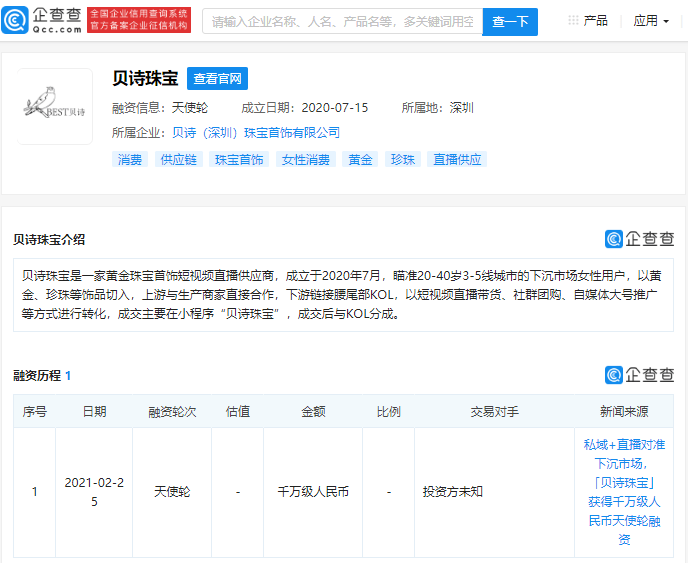Viewport: 688px width, 563px height.
Task: Click the Qcc.com logo icon
Action: 15,20
